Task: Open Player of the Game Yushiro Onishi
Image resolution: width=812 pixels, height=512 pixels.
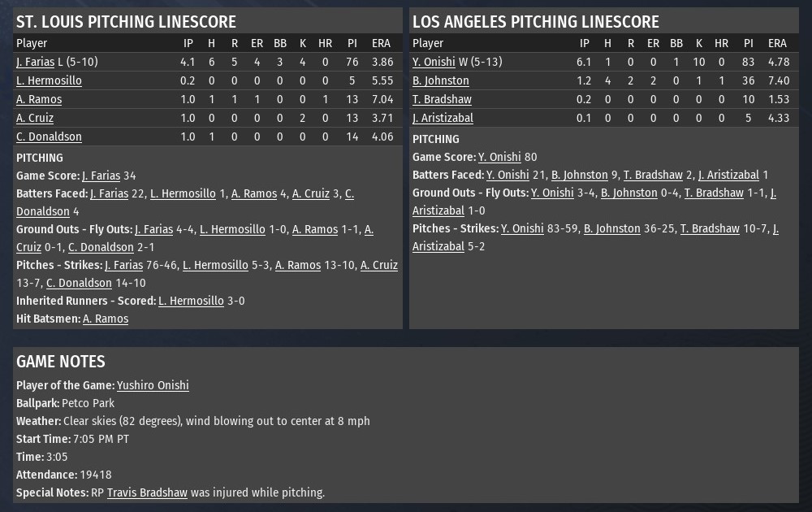Action: pos(153,385)
